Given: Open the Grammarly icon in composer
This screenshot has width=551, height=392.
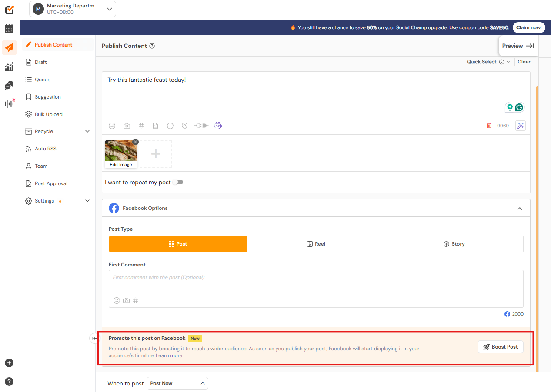Looking at the screenshot, I should pyautogui.click(x=519, y=107).
